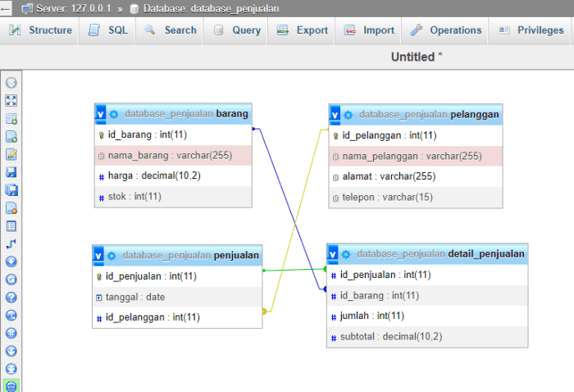The image size is (574, 392).
Task: Toggle Snap to grid
Action: click(x=11, y=334)
